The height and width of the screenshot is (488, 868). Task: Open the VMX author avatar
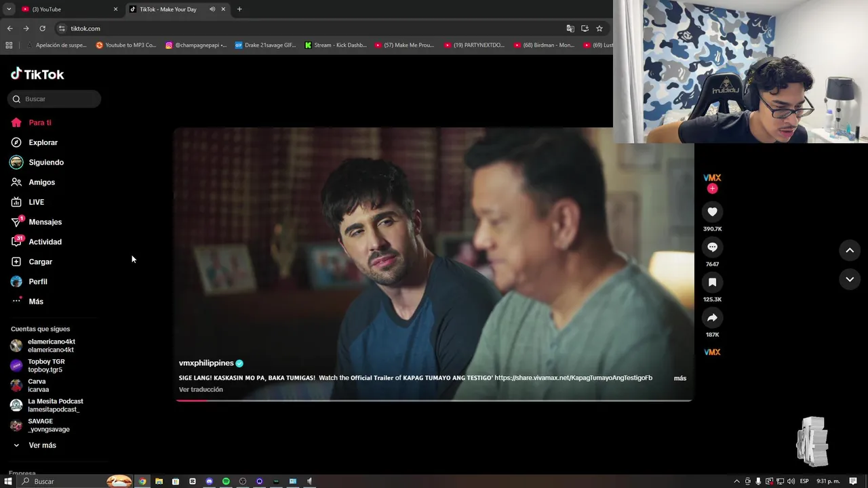712,178
